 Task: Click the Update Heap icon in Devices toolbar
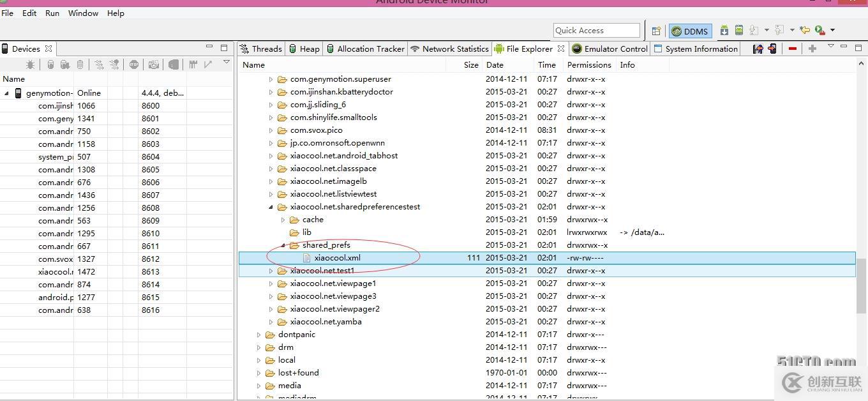click(x=50, y=64)
